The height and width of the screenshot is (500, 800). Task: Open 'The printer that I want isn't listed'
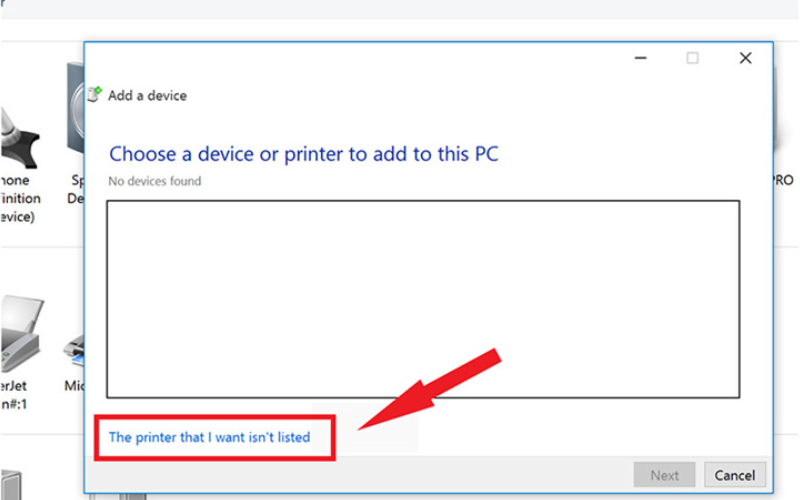209,437
